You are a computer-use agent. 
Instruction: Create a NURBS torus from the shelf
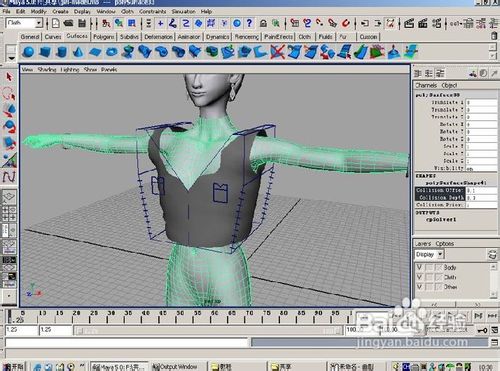click(112, 52)
